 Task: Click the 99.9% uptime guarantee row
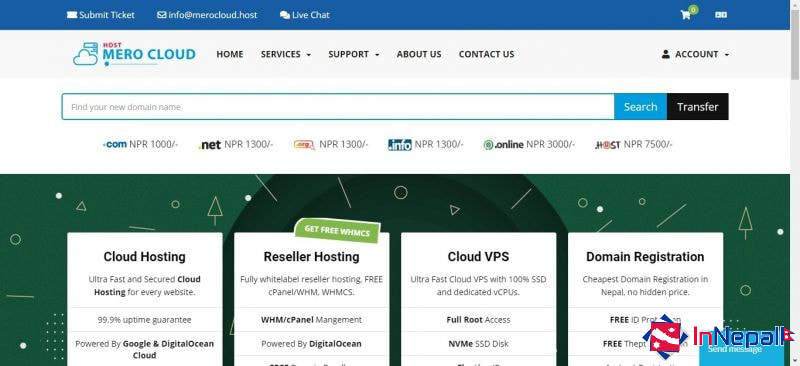pyautogui.click(x=144, y=320)
